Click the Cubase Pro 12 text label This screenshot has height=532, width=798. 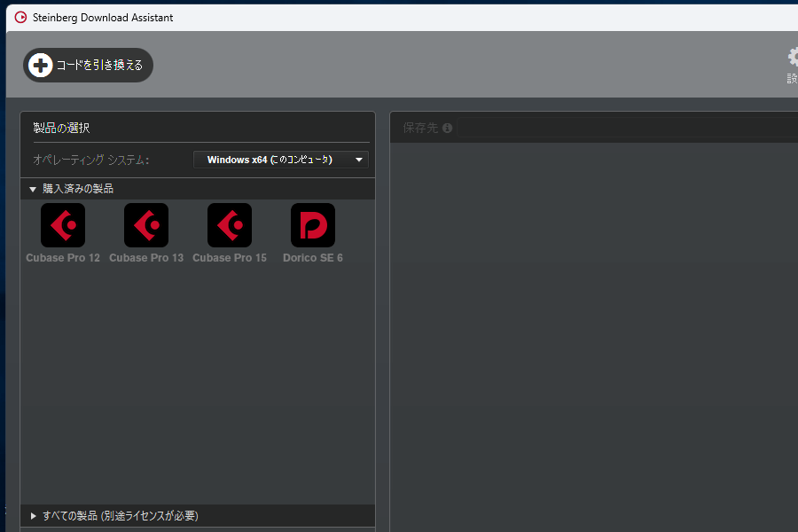[63, 258]
